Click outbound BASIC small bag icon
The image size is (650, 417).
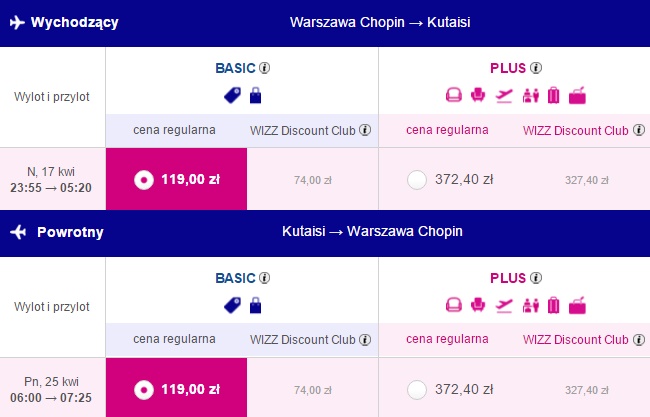[255, 95]
